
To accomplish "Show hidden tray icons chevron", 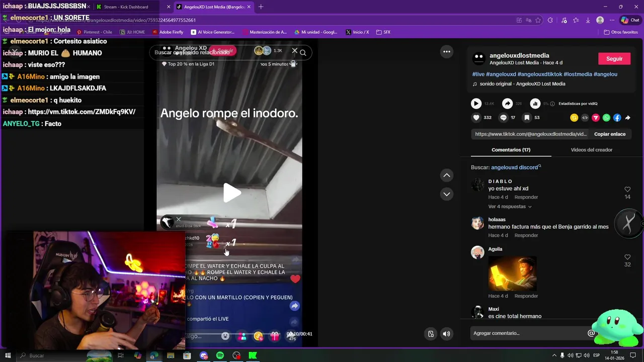I will pyautogui.click(x=554, y=355).
